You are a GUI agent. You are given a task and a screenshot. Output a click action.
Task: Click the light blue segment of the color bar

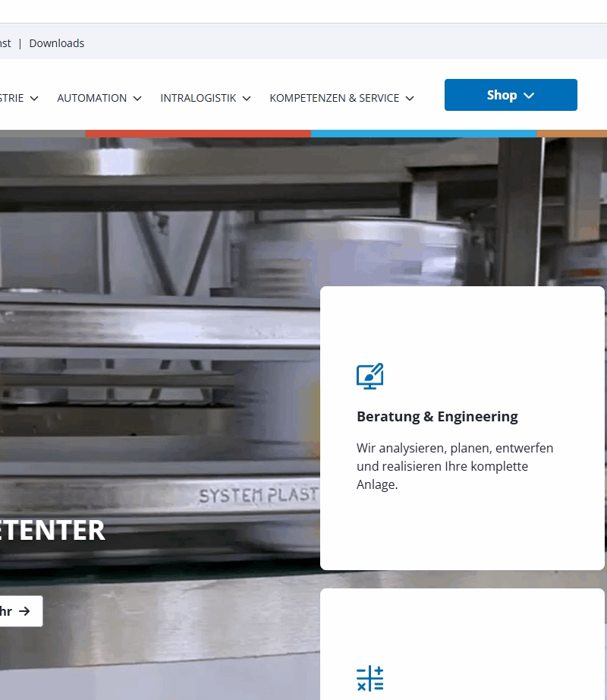point(423,134)
